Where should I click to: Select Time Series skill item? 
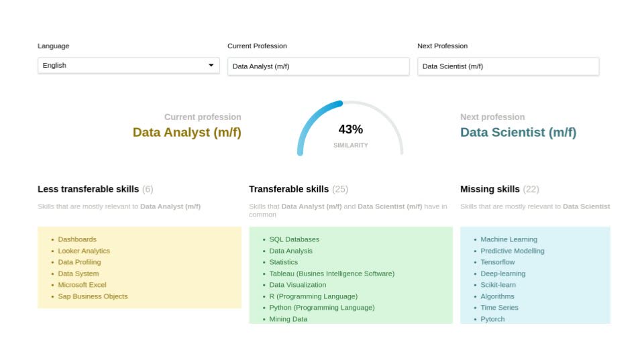499,308
